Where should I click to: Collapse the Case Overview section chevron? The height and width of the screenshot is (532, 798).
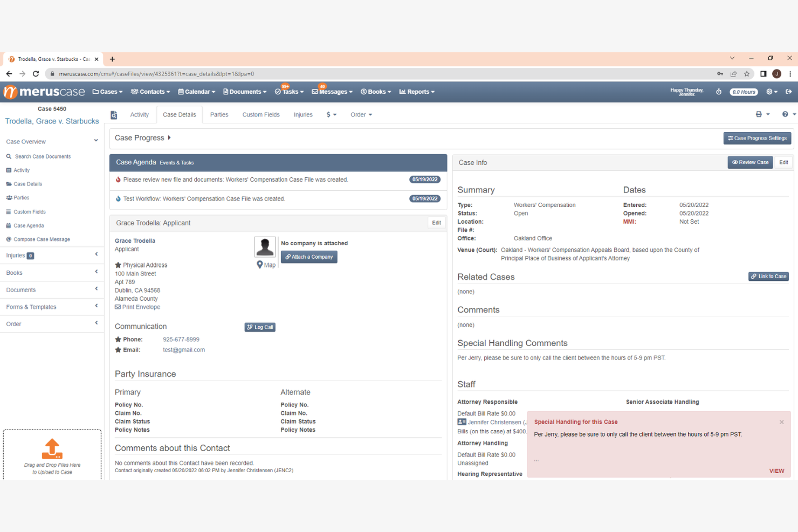(96, 141)
